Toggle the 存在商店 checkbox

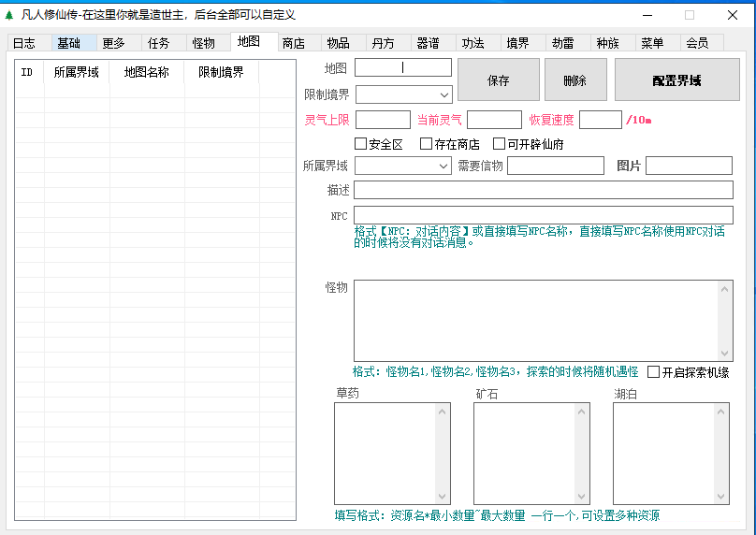[x=426, y=144]
